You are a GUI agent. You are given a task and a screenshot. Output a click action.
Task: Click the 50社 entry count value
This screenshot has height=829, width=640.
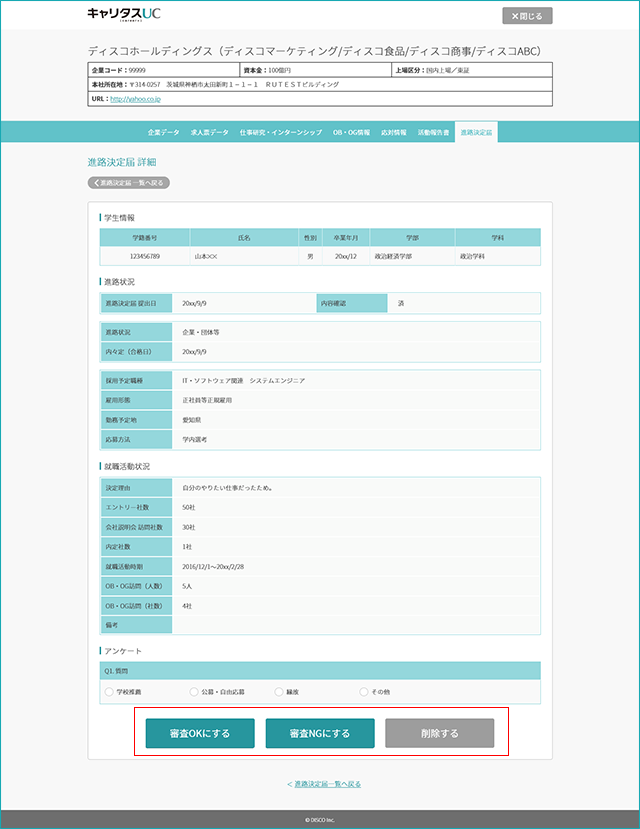pos(189,508)
